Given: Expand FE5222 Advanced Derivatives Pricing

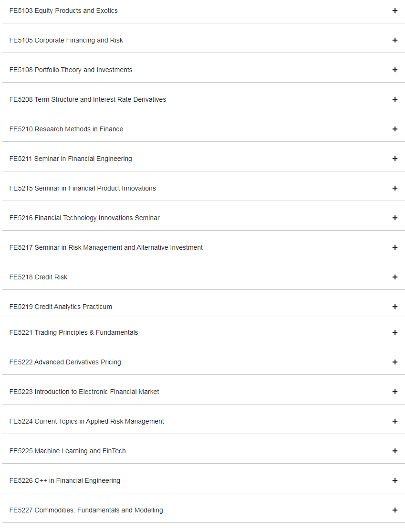Looking at the screenshot, I should click(x=395, y=362).
